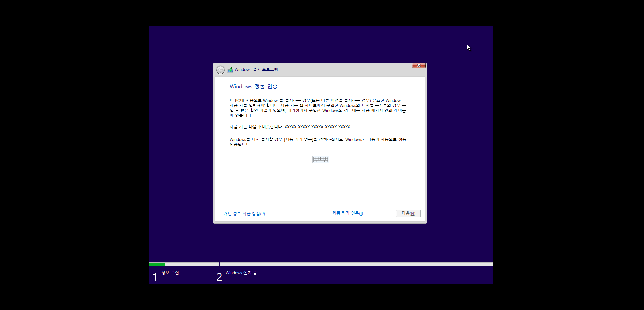
Task: Click the Windows 설치 프로그램 title text
Action: pyautogui.click(x=256, y=69)
